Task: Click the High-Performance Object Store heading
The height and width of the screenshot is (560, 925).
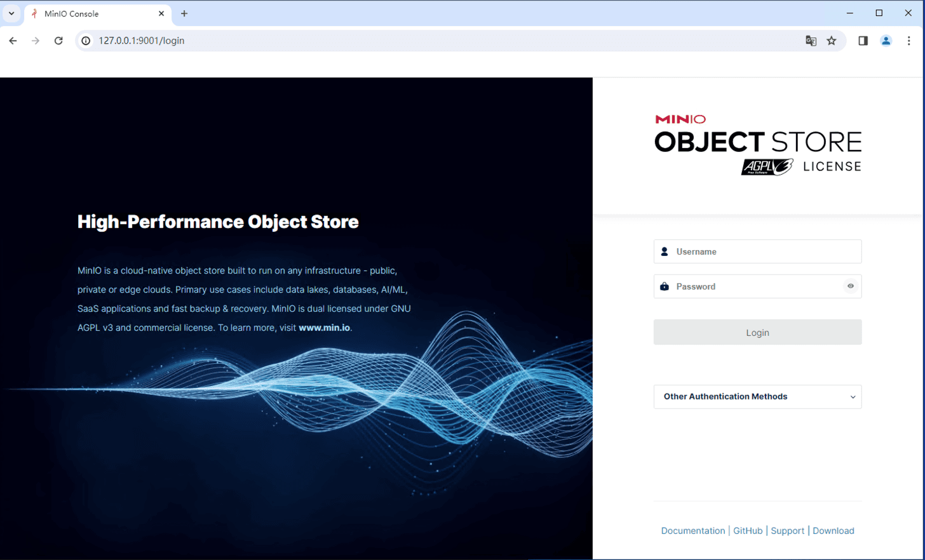Action: pos(218,222)
